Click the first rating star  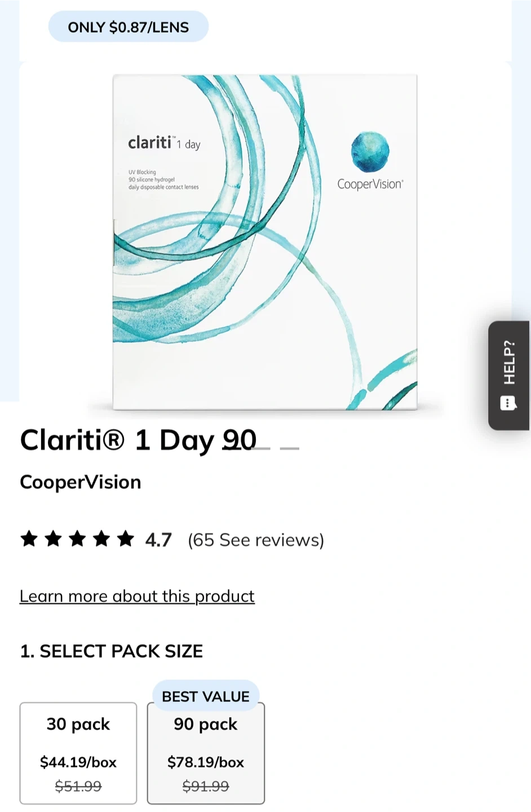point(29,539)
